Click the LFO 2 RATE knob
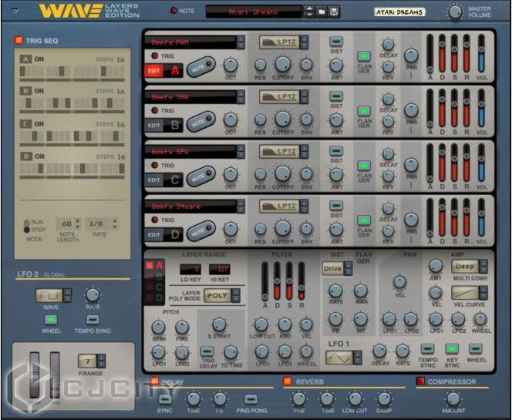512x420 pixels. click(x=93, y=295)
